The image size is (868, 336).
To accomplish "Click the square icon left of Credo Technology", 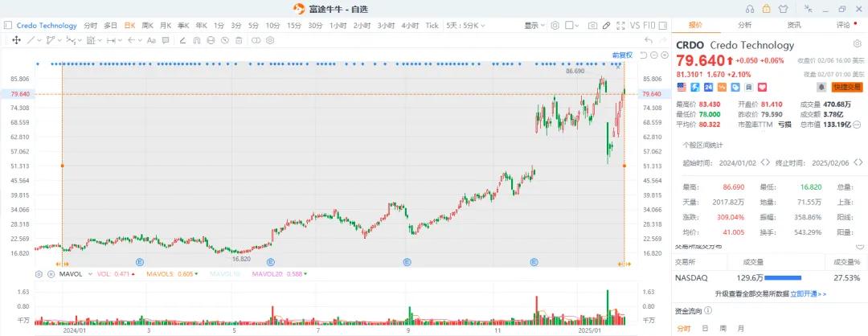I will point(8,26).
